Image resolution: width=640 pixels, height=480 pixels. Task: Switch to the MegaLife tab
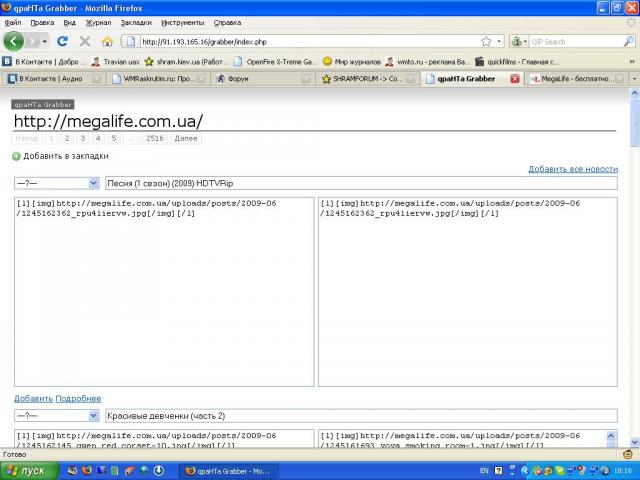click(576, 79)
